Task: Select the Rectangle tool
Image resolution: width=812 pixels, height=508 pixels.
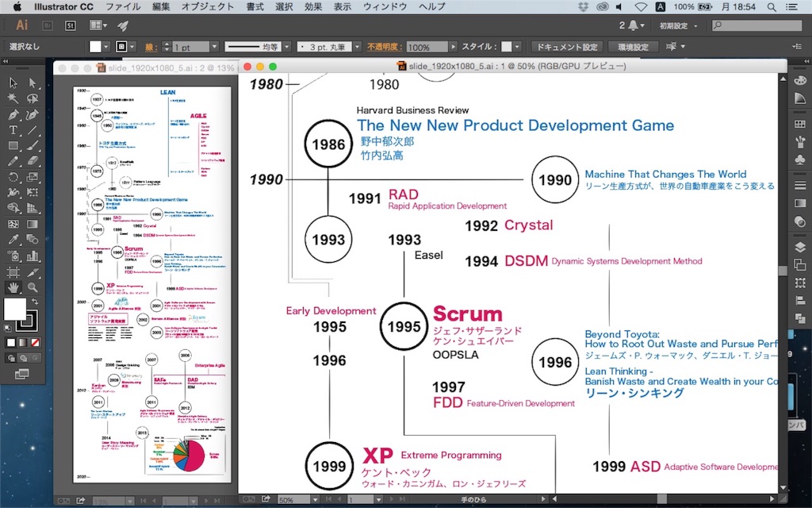Action: 13,146
